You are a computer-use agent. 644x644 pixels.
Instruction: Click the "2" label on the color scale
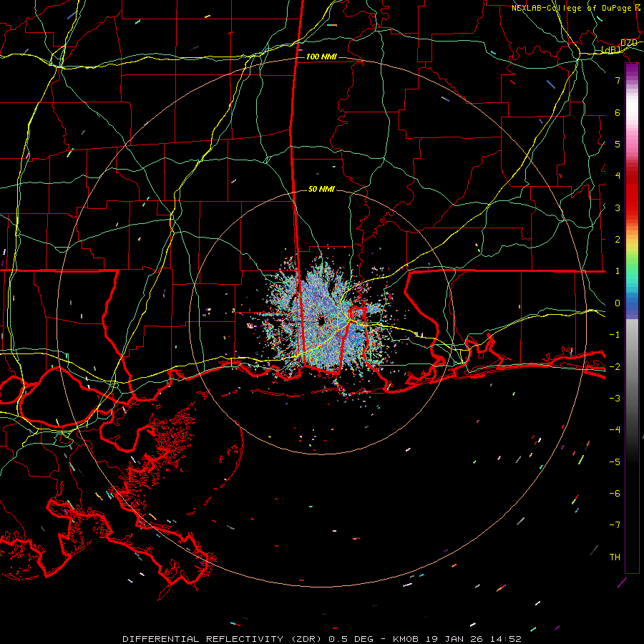tap(618, 240)
